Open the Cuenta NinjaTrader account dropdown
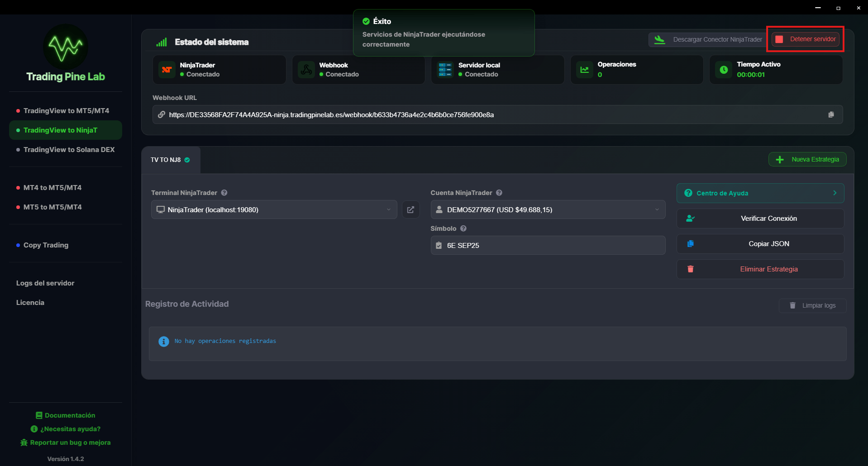Viewport: 868px width, 466px height. pos(547,209)
